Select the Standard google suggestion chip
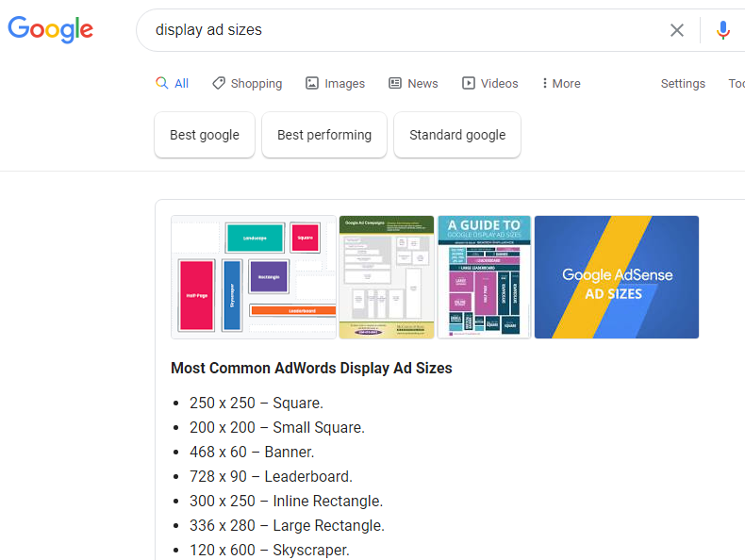745x560 pixels. pyautogui.click(x=457, y=135)
